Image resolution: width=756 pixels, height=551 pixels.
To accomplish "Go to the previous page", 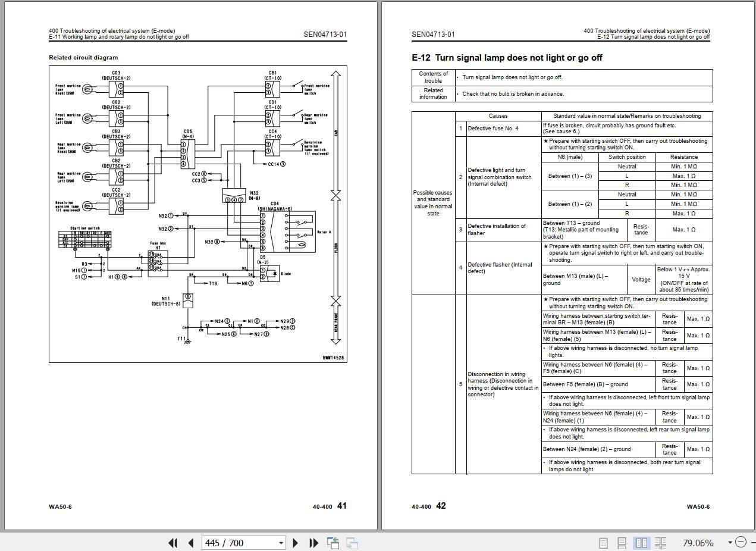I will tap(191, 543).
